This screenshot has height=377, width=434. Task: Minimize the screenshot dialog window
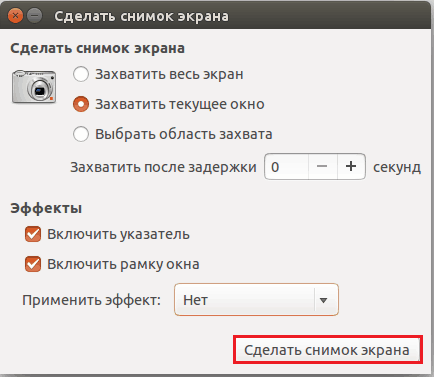pyautogui.click(x=34, y=16)
